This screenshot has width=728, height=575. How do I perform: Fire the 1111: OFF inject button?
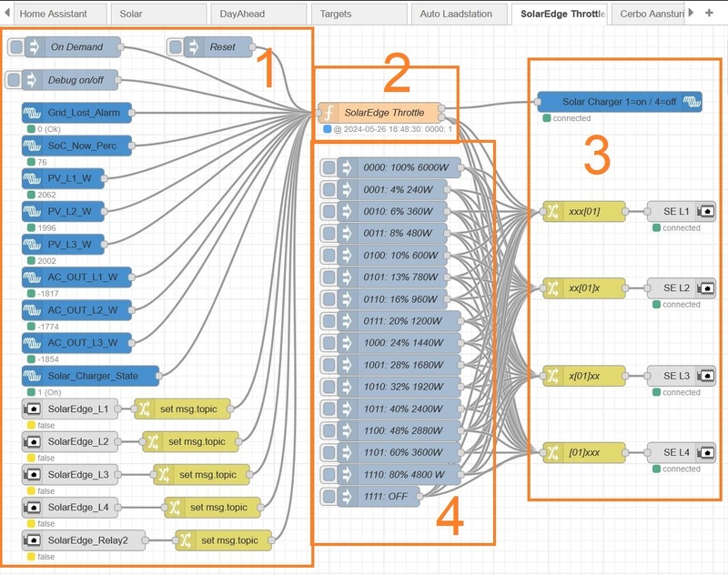pyautogui.click(x=329, y=496)
